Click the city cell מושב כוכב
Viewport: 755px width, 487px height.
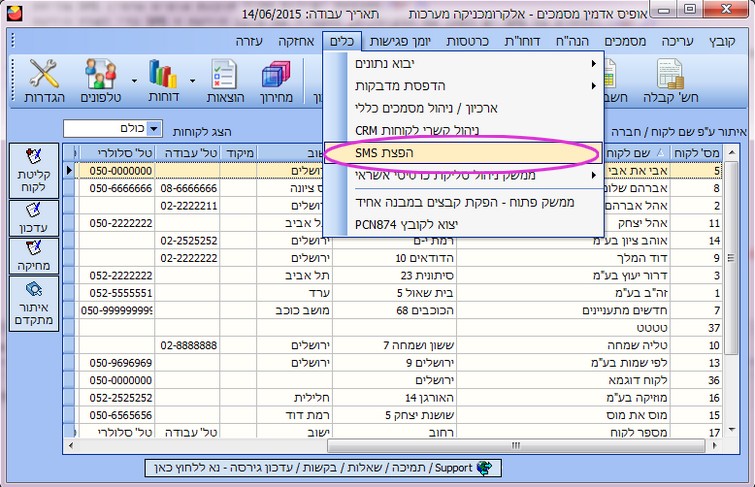(295, 310)
